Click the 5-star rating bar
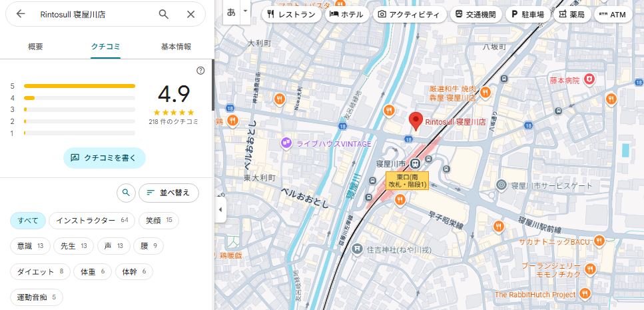 tap(79, 86)
